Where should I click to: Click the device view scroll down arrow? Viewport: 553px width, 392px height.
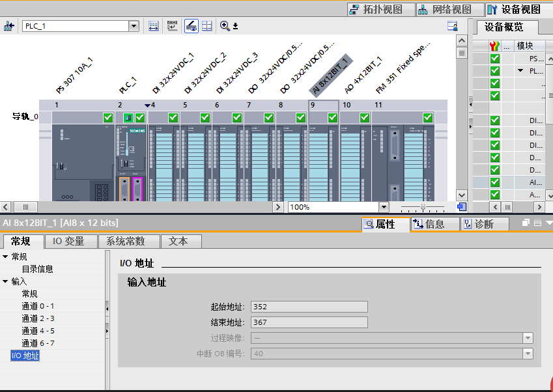tap(462, 195)
